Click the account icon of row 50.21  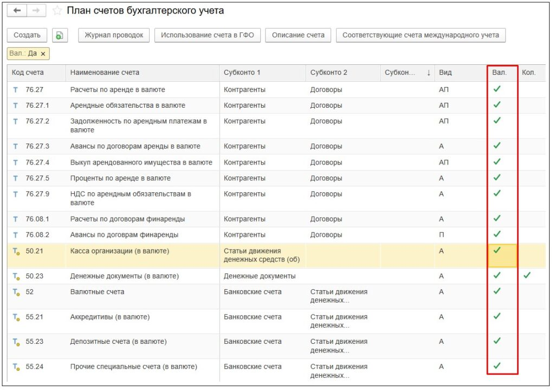click(x=16, y=251)
